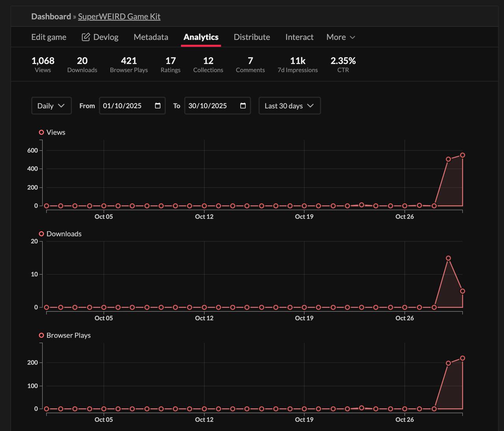The image size is (504, 431).
Task: Open the Interact tab
Action: (x=299, y=37)
